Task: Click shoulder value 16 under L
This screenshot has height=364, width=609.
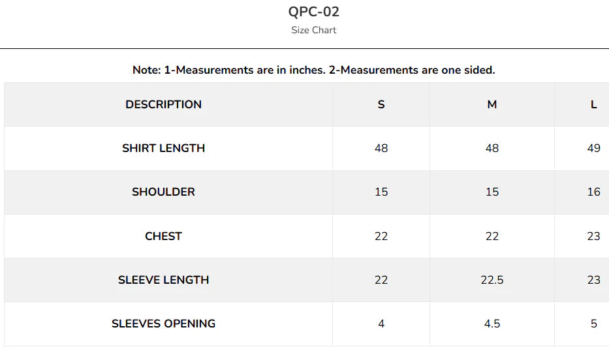Action: click(x=593, y=192)
